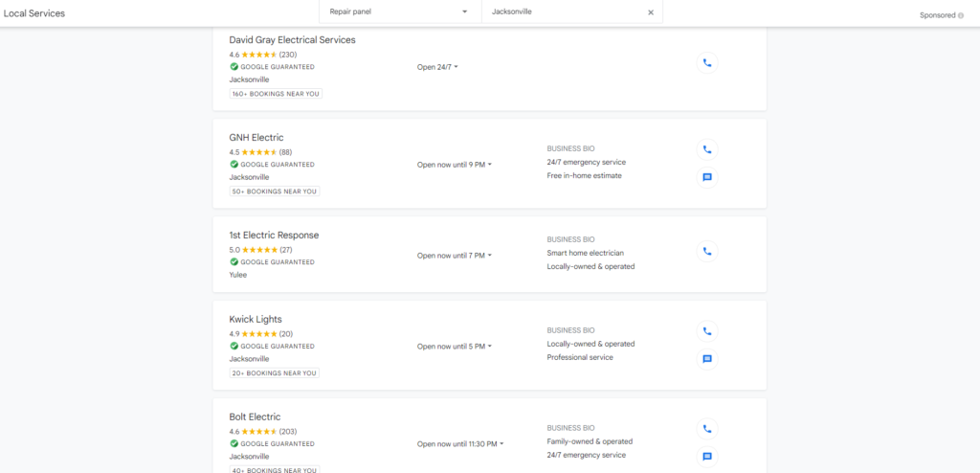Image resolution: width=980 pixels, height=473 pixels.
Task: Expand 1st Electric Response hours dropdown
Action: tap(454, 256)
